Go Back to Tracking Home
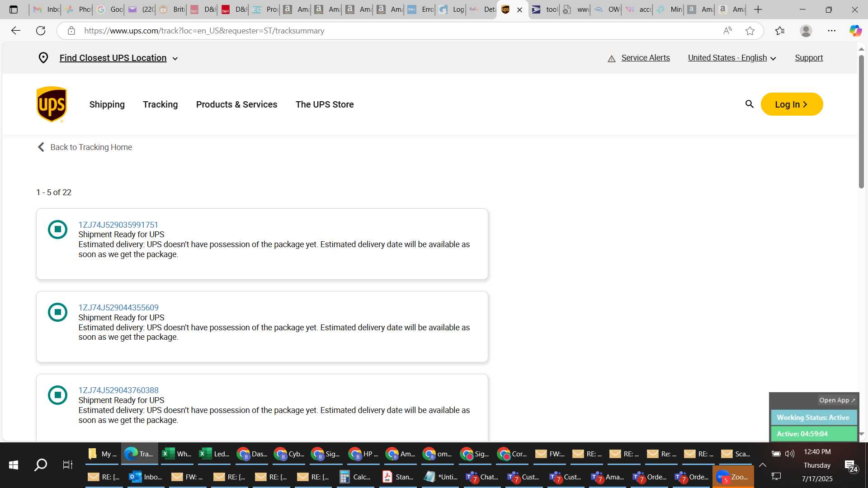 click(x=85, y=147)
